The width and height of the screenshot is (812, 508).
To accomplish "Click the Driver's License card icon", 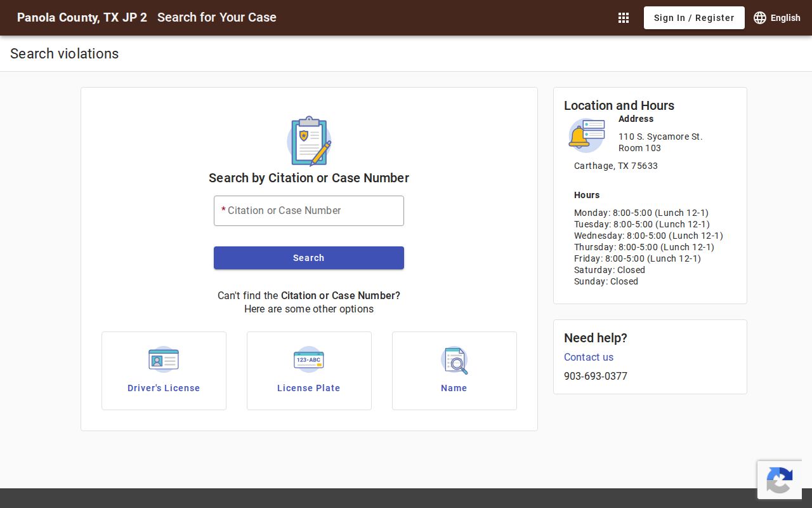I will (x=164, y=359).
